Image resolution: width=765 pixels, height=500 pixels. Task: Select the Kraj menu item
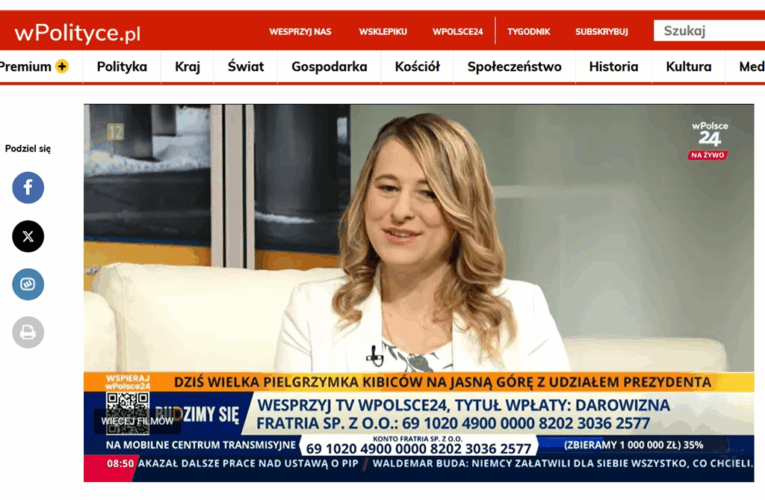coord(187,66)
